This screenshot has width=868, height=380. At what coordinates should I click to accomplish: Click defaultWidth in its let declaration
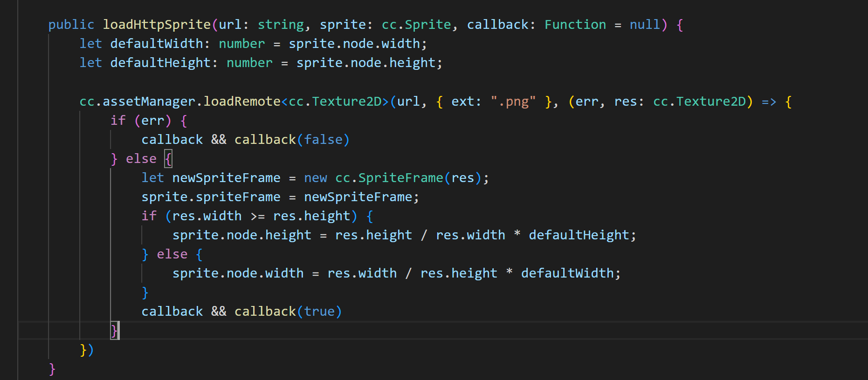click(x=157, y=44)
